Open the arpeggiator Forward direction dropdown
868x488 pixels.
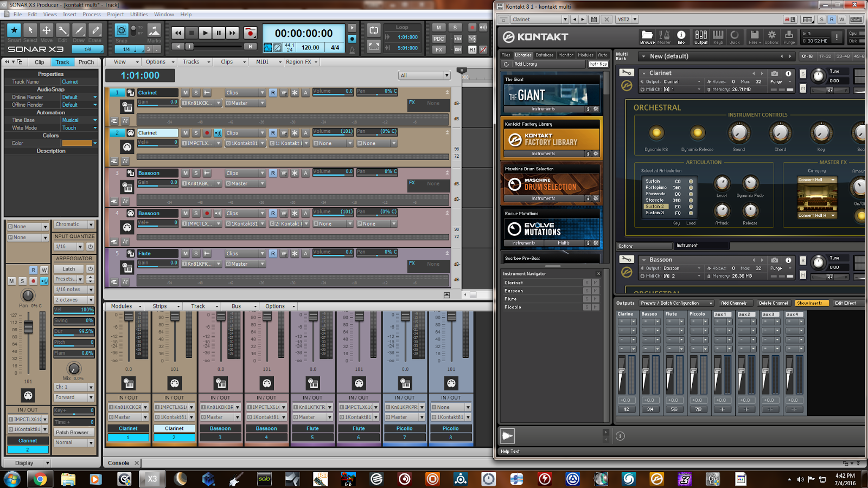[74, 397]
